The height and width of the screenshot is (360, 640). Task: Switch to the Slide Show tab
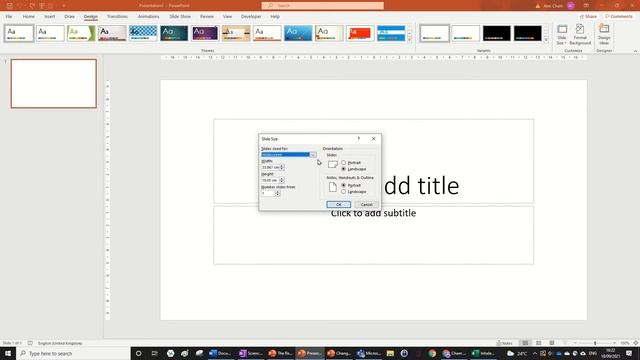180,16
